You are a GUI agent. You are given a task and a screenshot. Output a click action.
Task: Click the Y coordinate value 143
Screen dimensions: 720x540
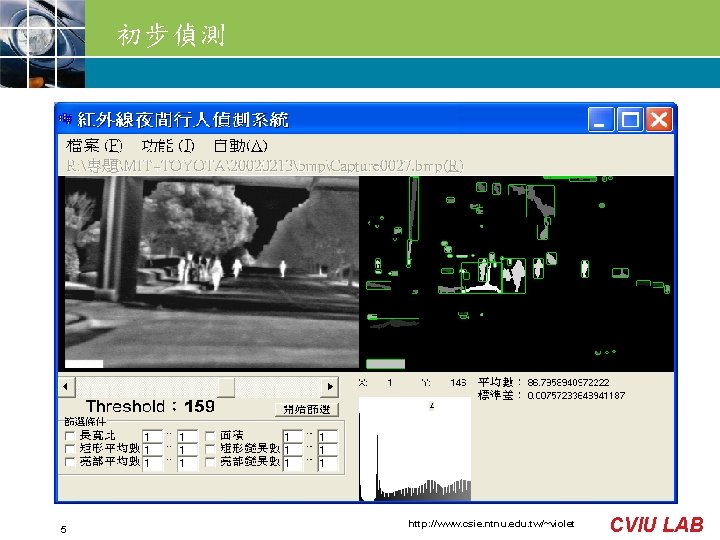point(458,382)
